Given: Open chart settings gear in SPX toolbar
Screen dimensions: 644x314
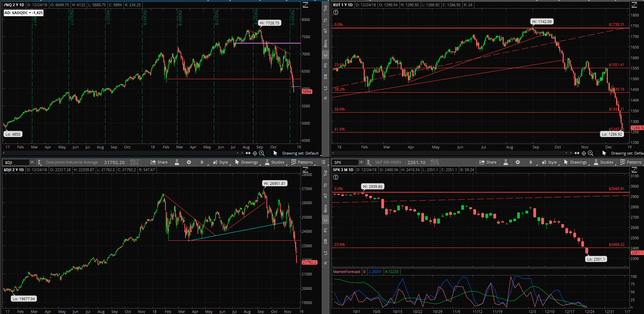Looking at the screenshot, I should (518, 162).
